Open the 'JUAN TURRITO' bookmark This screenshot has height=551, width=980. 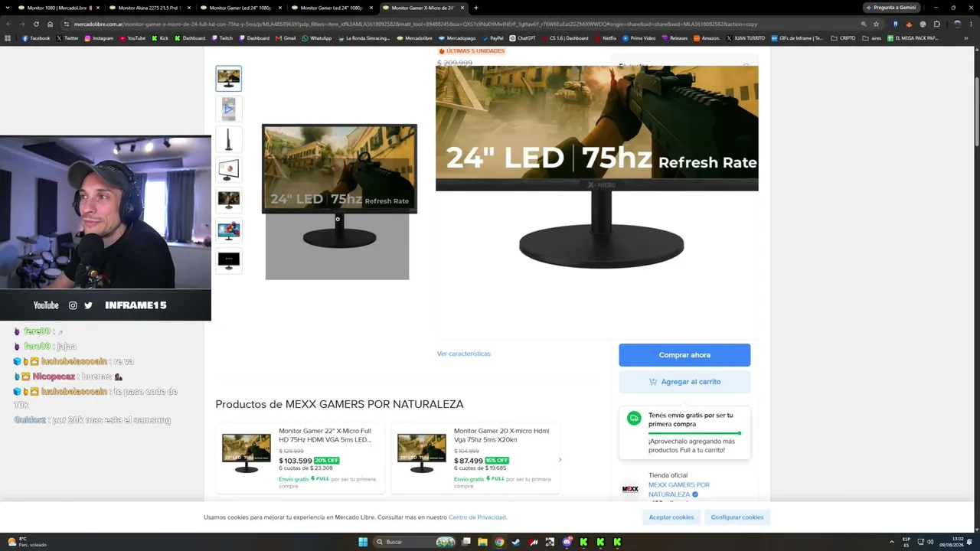pyautogui.click(x=746, y=38)
